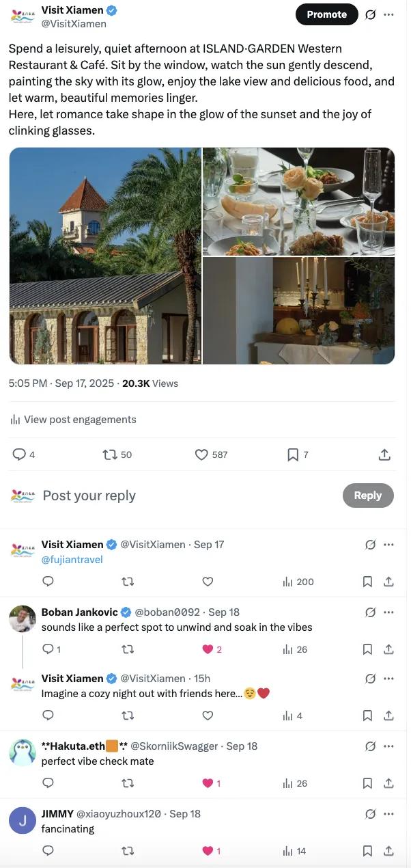
Task: Open the table setting photo
Action: tap(299, 202)
